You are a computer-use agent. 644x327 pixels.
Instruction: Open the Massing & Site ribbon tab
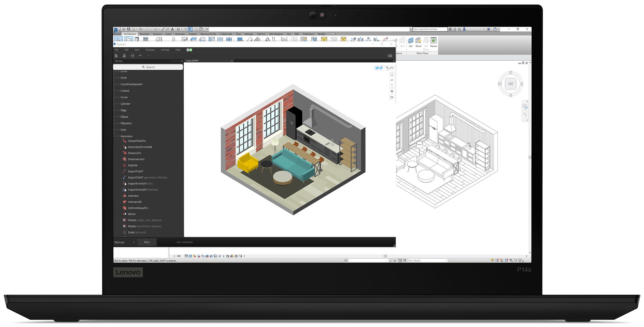(x=208, y=34)
